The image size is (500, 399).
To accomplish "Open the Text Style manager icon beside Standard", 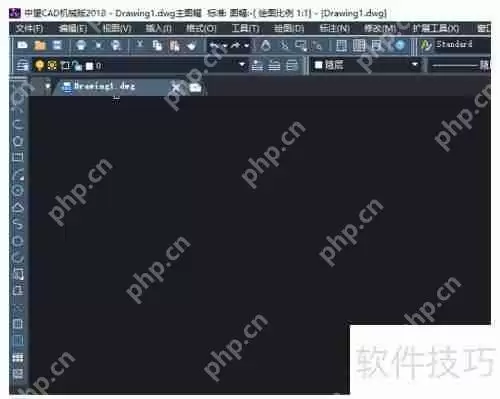I will [x=426, y=45].
